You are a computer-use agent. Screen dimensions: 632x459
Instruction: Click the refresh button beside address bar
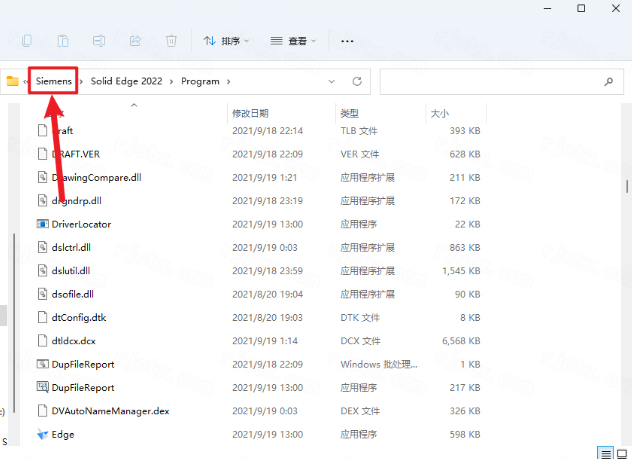pos(356,81)
